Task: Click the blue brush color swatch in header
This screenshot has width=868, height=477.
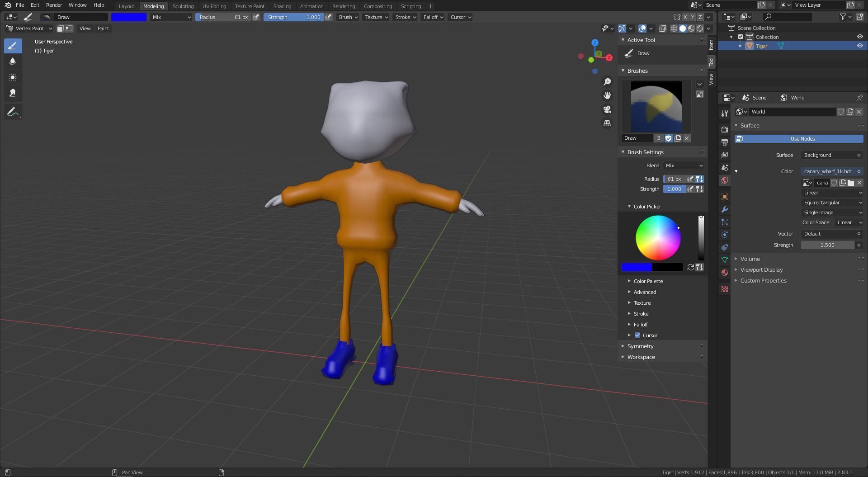Action: coord(129,17)
